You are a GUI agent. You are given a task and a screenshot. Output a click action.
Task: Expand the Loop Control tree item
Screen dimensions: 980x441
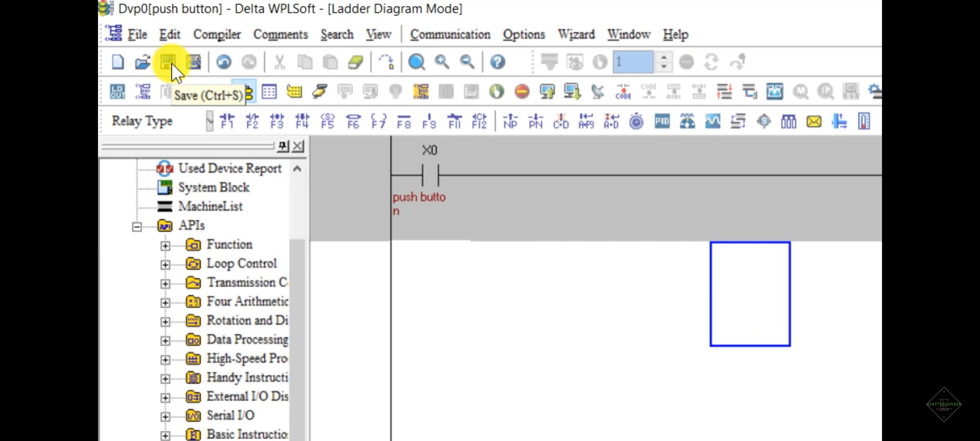[x=165, y=264]
